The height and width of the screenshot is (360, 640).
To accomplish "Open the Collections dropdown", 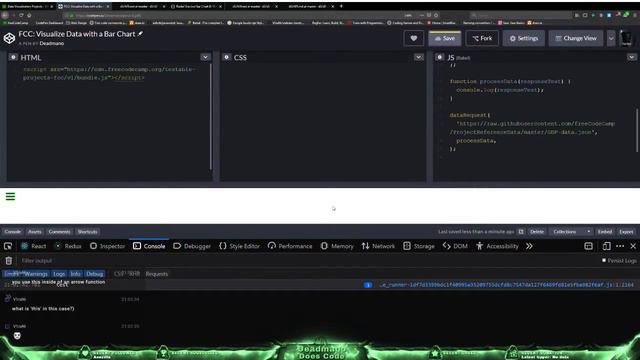I will coord(571,232).
